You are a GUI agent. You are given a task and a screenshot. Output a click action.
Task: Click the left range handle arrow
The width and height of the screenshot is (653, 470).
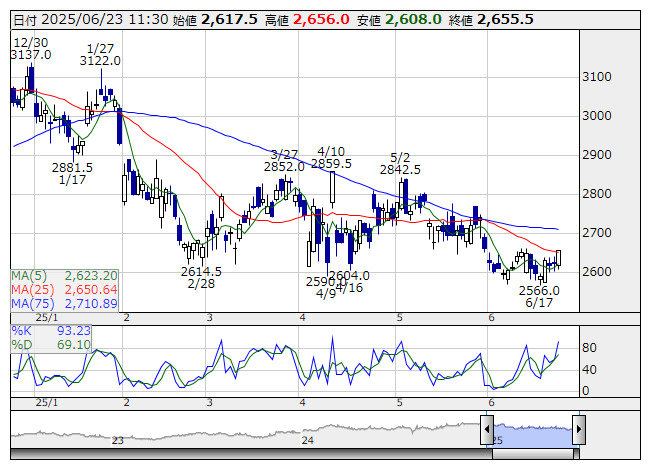(x=487, y=431)
